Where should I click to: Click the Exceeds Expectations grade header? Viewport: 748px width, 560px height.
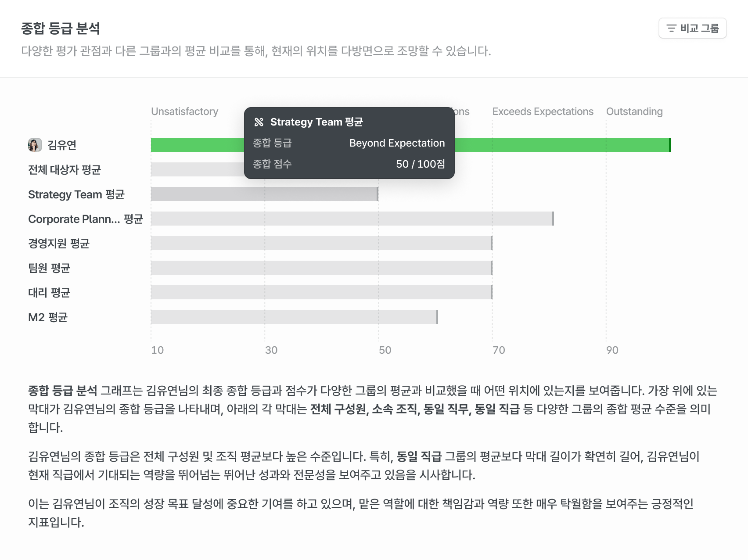pyautogui.click(x=543, y=111)
